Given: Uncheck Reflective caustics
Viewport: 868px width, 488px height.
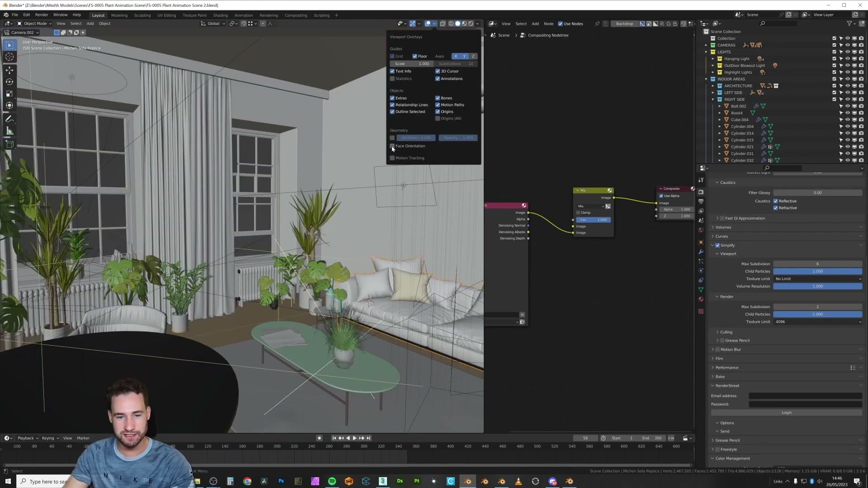Looking at the screenshot, I should pyautogui.click(x=776, y=201).
